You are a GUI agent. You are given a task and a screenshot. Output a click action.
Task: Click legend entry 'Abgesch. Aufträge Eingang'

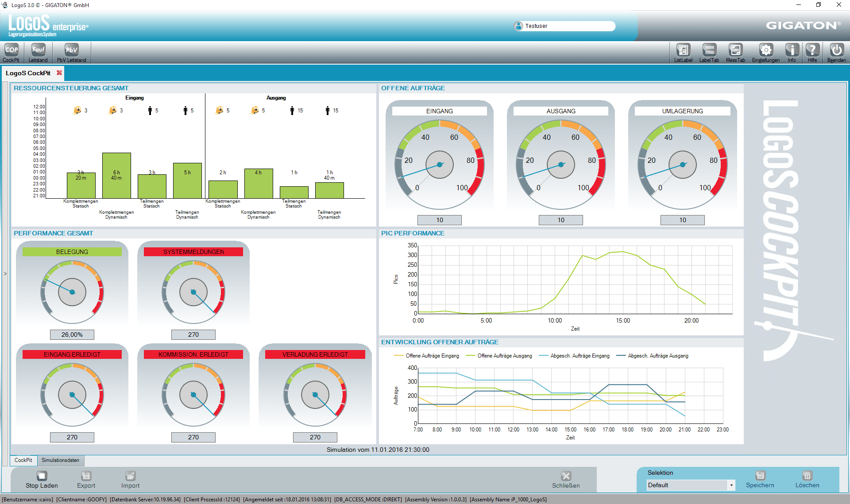(574, 356)
